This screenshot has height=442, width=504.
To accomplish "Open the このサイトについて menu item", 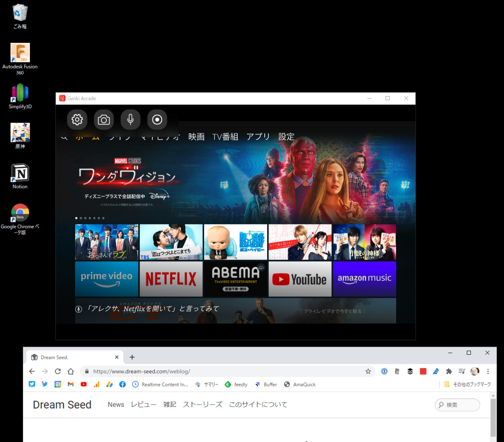I will pos(258,405).
